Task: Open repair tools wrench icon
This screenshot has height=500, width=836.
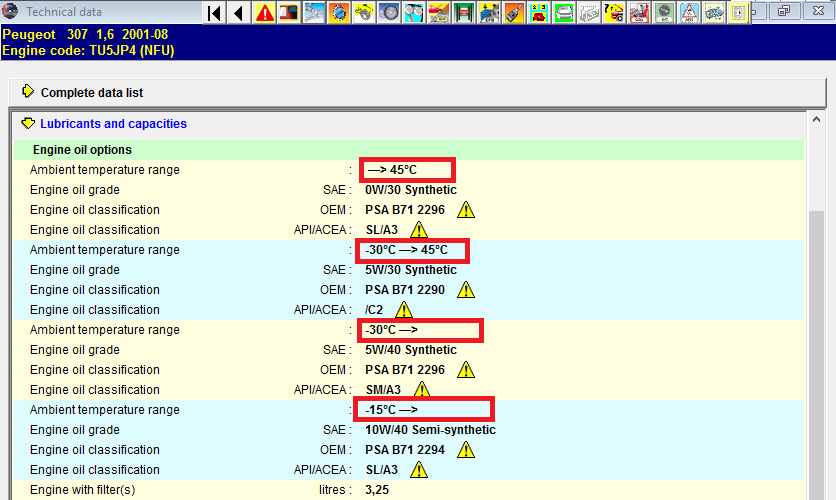Action: point(314,12)
